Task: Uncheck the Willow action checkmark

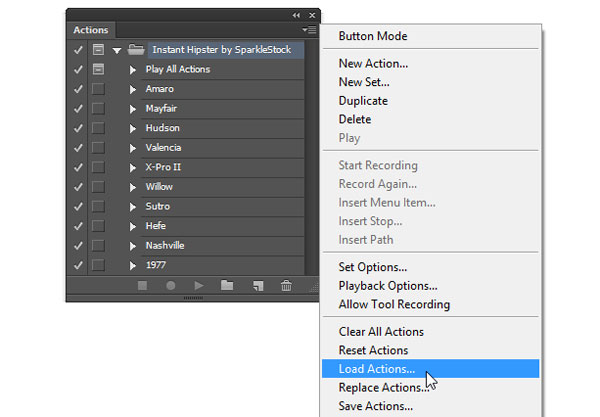Action: [78, 187]
